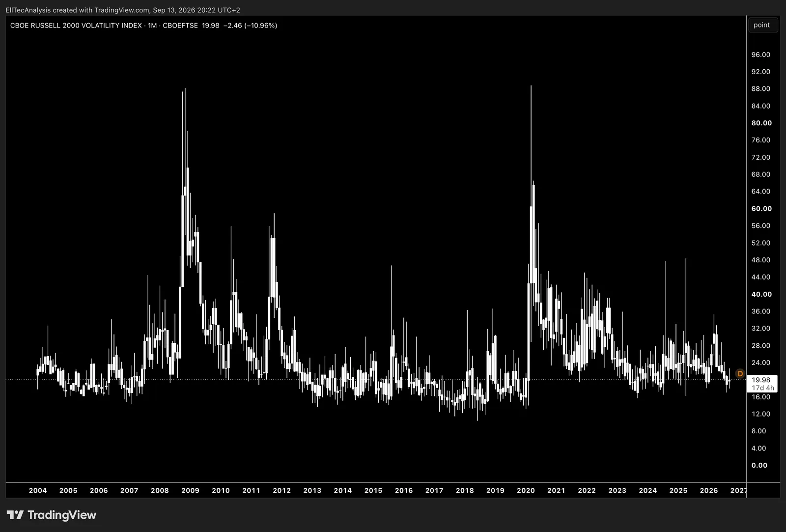Viewport: 786px width, 532px height.
Task: Select the CBOE RUSSELL 2000 VOLATILITY INDEX title
Action: [x=76, y=26]
